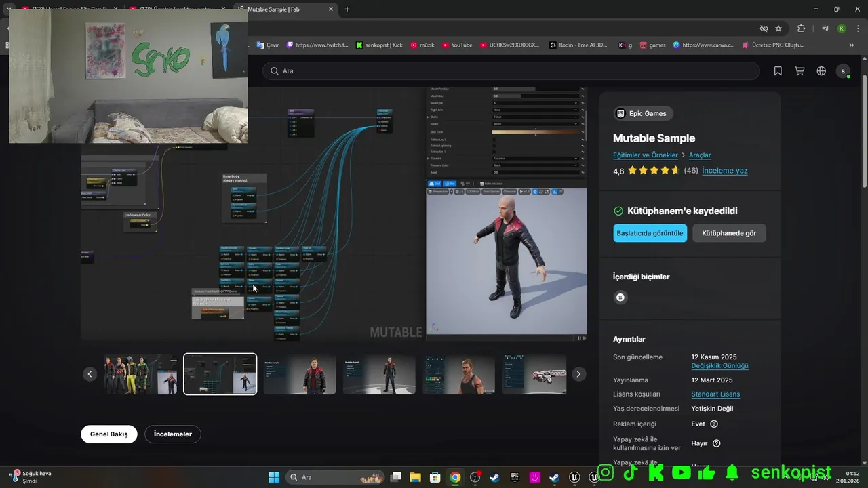The image size is (868, 488).
Task: Open the shopping cart in Fab header
Action: tap(800, 70)
